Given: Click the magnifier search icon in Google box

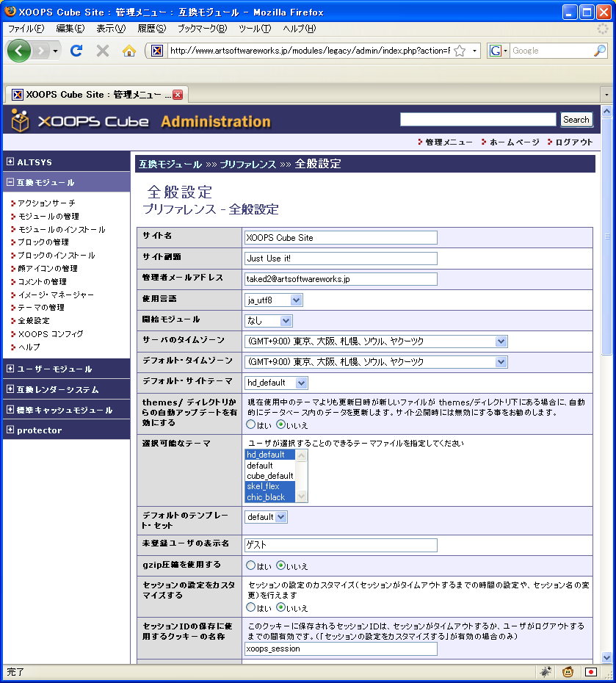Looking at the screenshot, I should coord(600,51).
